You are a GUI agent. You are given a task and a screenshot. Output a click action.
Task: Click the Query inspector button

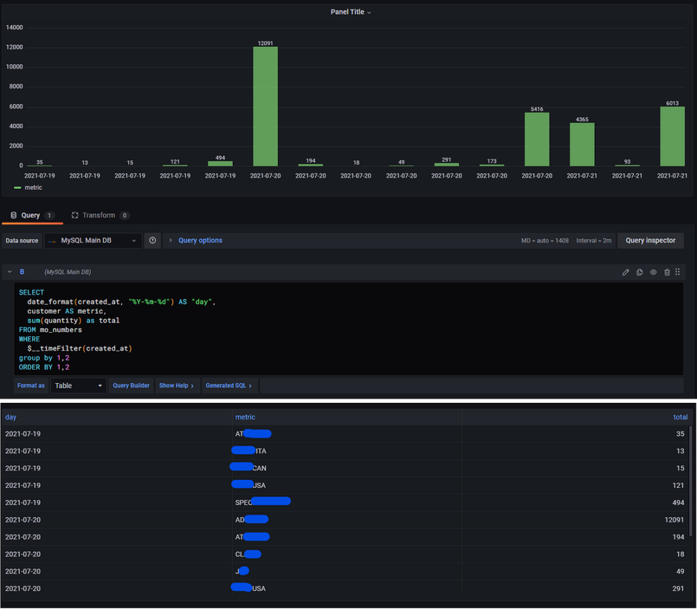point(650,240)
